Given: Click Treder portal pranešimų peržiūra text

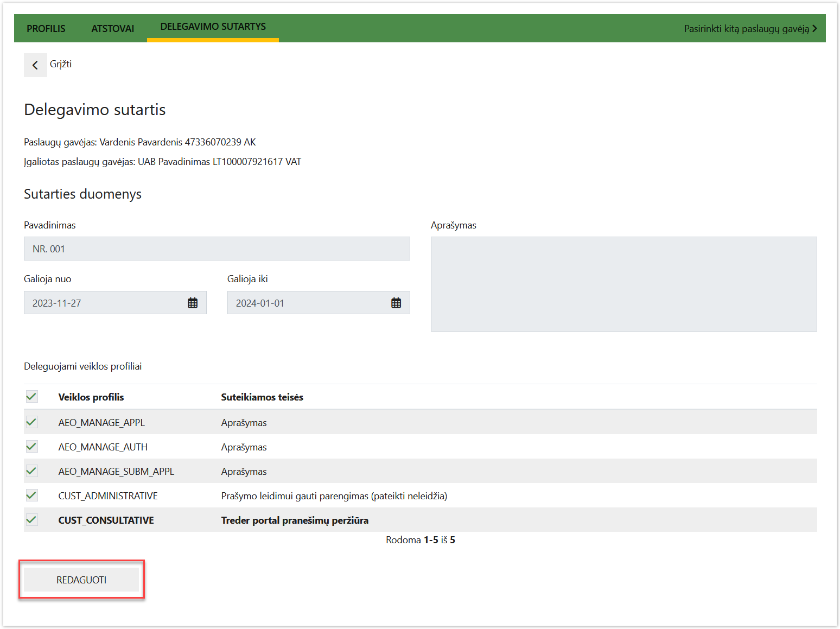Looking at the screenshot, I should point(295,520).
